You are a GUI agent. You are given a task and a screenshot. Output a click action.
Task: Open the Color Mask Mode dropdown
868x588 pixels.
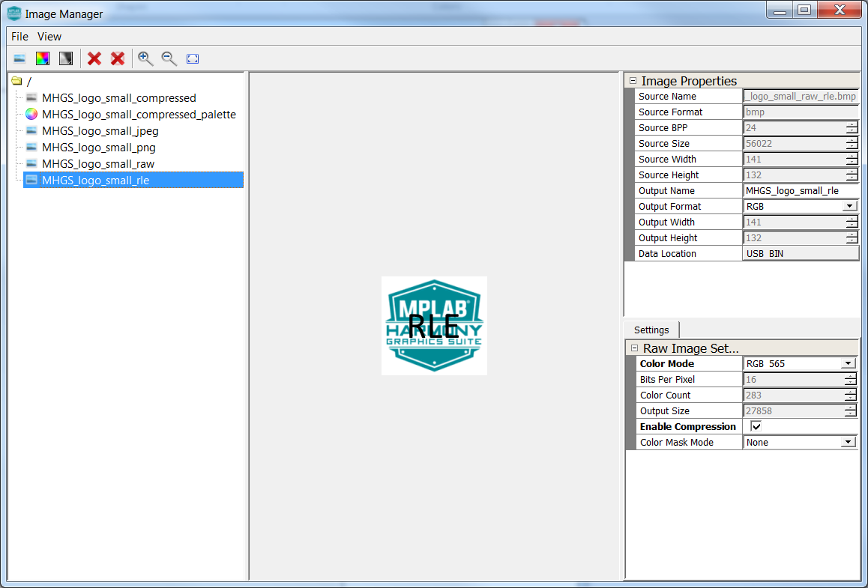[x=848, y=442]
